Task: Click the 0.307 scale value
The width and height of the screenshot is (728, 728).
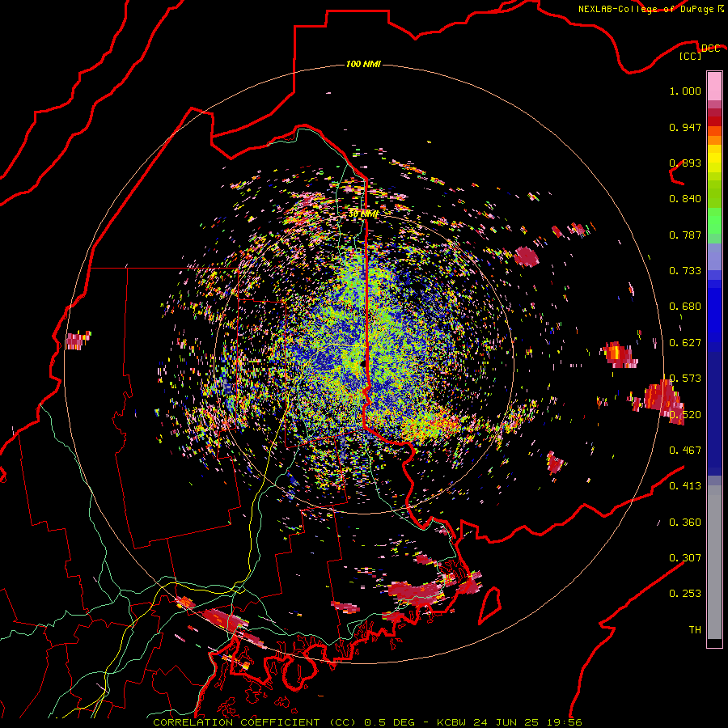Action: (685, 558)
